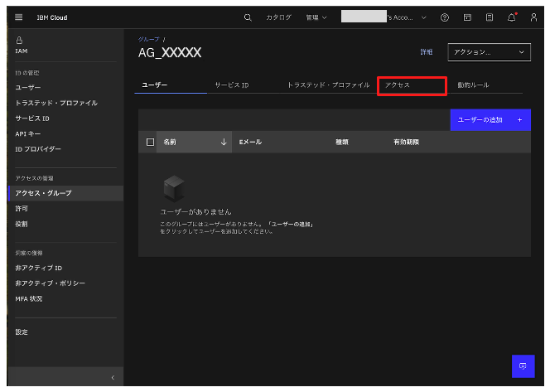Open the user profile avatar icon

pyautogui.click(x=533, y=17)
